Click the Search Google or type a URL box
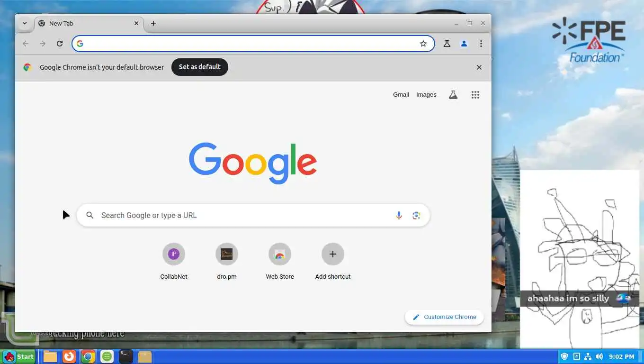644x364 pixels. click(253, 215)
